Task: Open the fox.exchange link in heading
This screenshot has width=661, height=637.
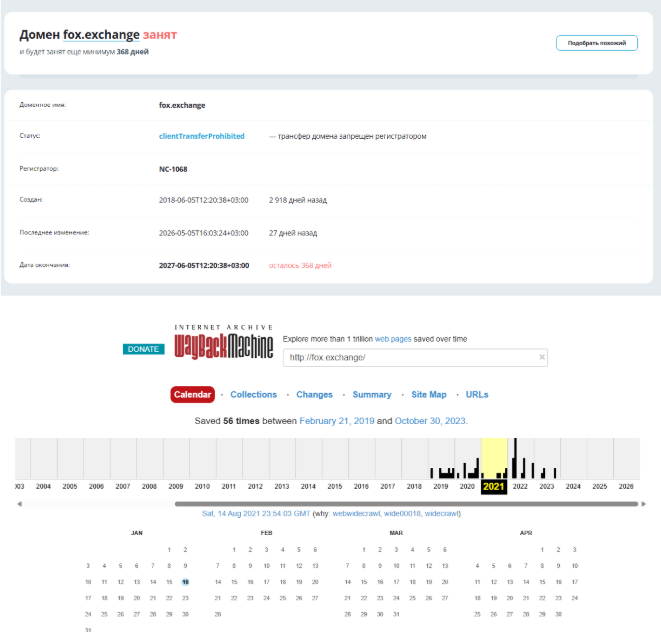Action: click(x=101, y=35)
